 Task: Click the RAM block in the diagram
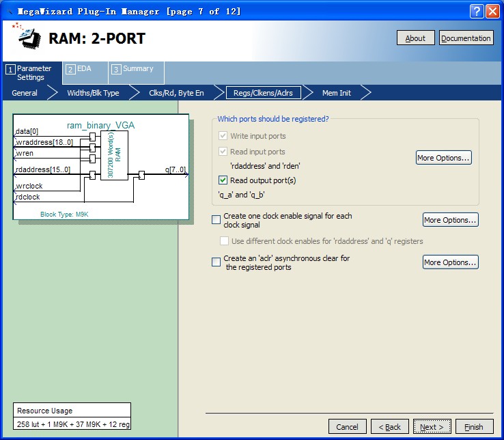pos(114,155)
